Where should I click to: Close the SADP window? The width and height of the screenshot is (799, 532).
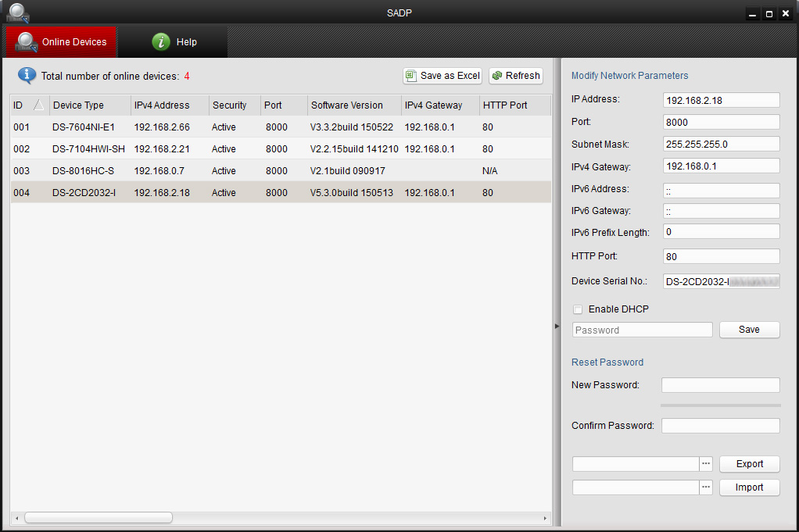click(x=786, y=14)
